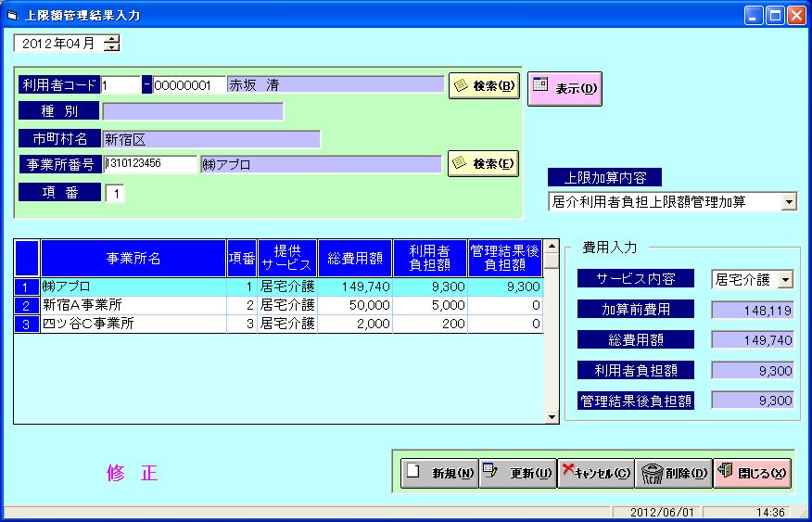
Task: Click the ㈱アプロ cell in the table
Action: pos(133,286)
